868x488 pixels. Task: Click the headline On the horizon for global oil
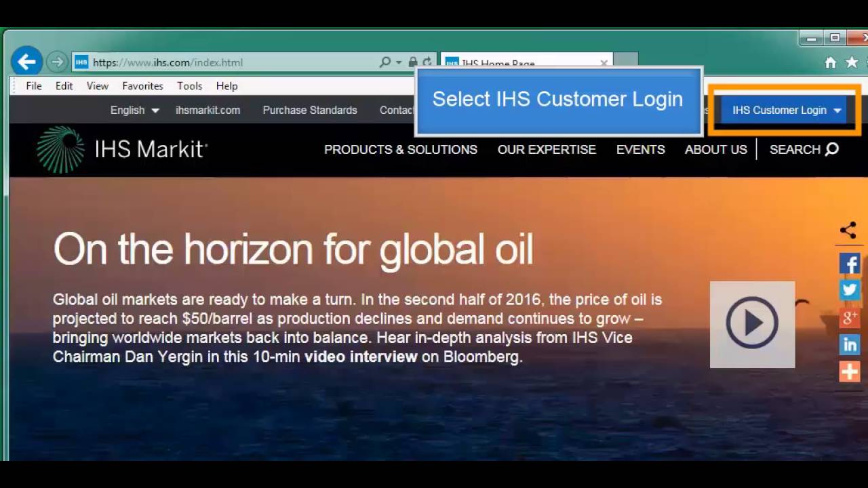(293, 249)
